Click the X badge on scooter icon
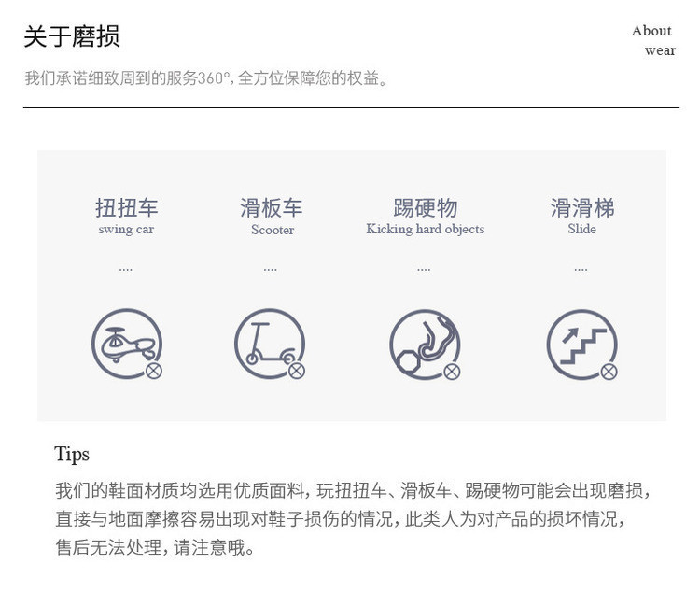Screen dimensions: 700x591 click(297, 371)
